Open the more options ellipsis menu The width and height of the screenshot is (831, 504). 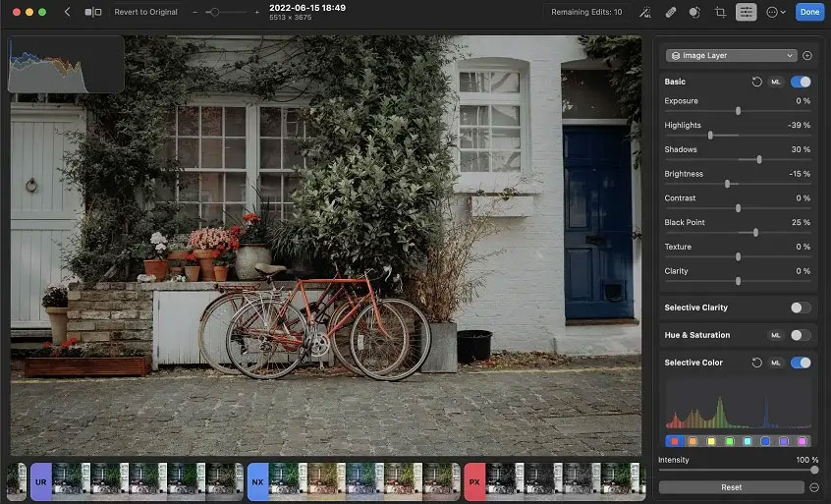pyautogui.click(x=776, y=12)
